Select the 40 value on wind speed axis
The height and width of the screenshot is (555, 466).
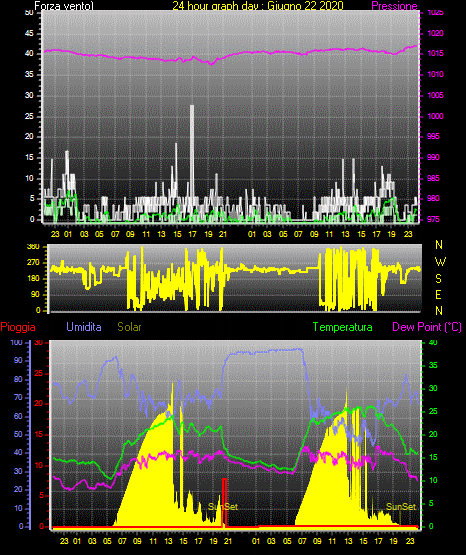point(29,53)
